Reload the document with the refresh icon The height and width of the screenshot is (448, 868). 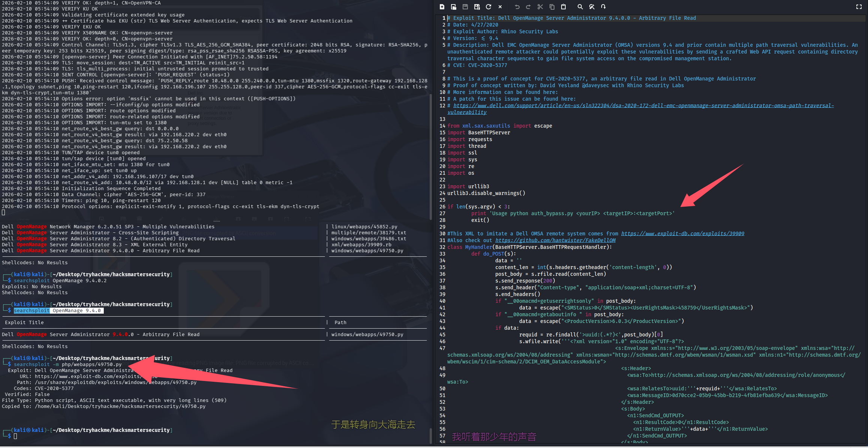[x=489, y=7]
